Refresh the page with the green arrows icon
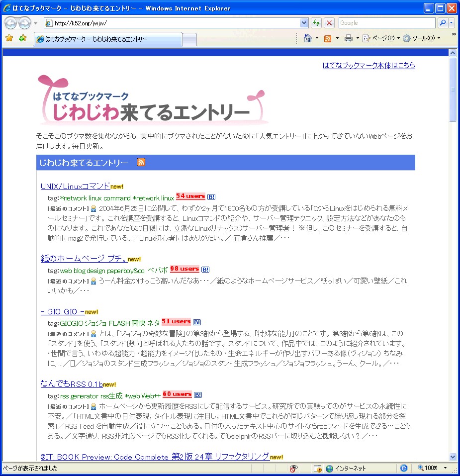This screenshot has height=476, width=460. click(316, 23)
